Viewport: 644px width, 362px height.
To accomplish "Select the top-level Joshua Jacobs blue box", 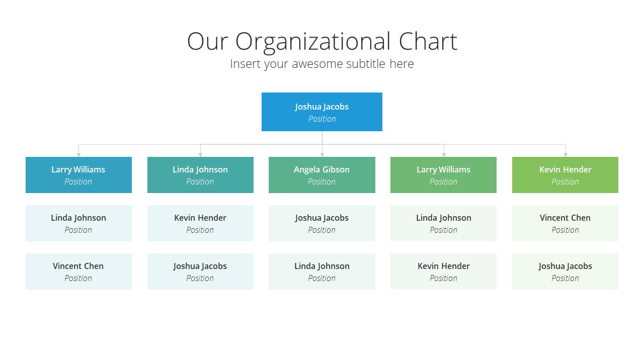I will click(322, 112).
